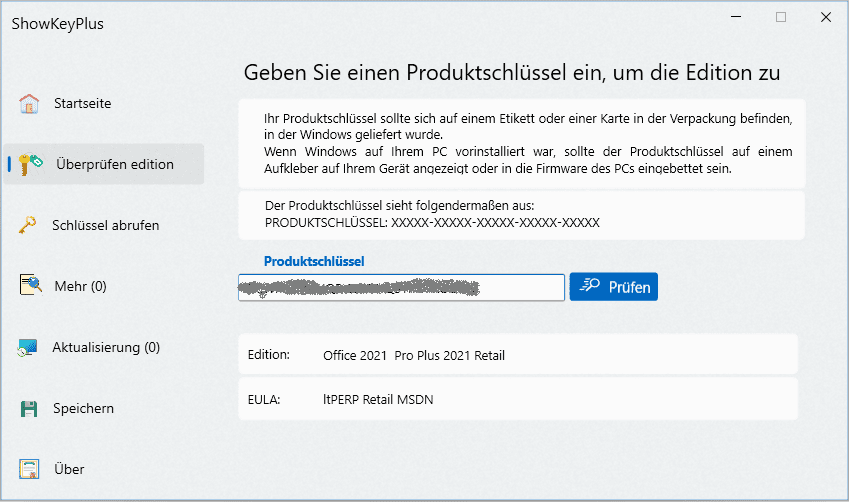
Task: Minimize the ShowKeyPlus window
Action: pyautogui.click(x=736, y=17)
